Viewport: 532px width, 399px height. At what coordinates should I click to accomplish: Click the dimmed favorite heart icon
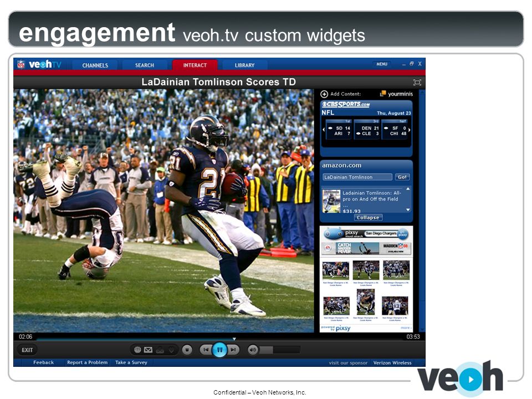pos(172,350)
